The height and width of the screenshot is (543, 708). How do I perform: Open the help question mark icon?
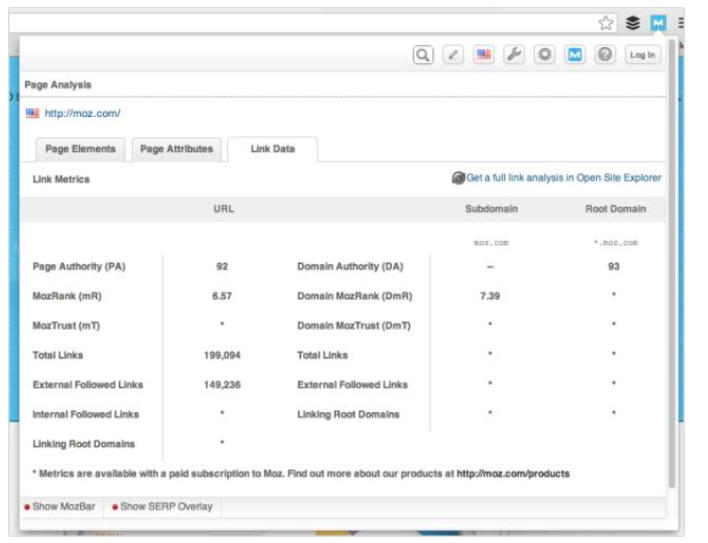(x=605, y=55)
